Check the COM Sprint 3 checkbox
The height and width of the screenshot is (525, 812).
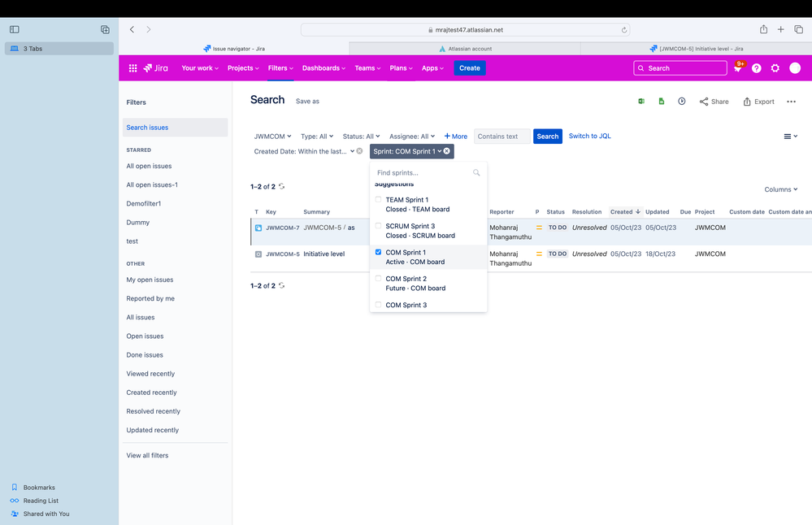[x=378, y=305]
